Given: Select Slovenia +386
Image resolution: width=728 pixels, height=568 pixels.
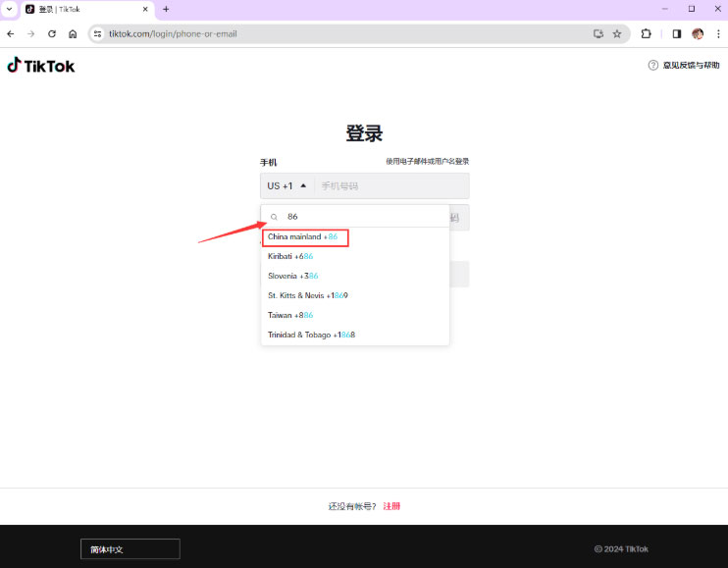Looking at the screenshot, I should click(x=355, y=276).
